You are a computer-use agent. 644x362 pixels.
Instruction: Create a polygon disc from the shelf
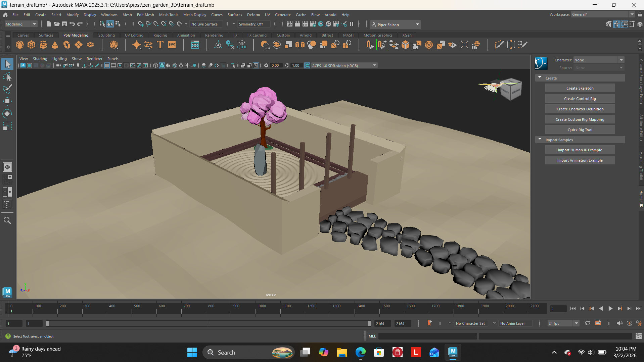(x=90, y=45)
